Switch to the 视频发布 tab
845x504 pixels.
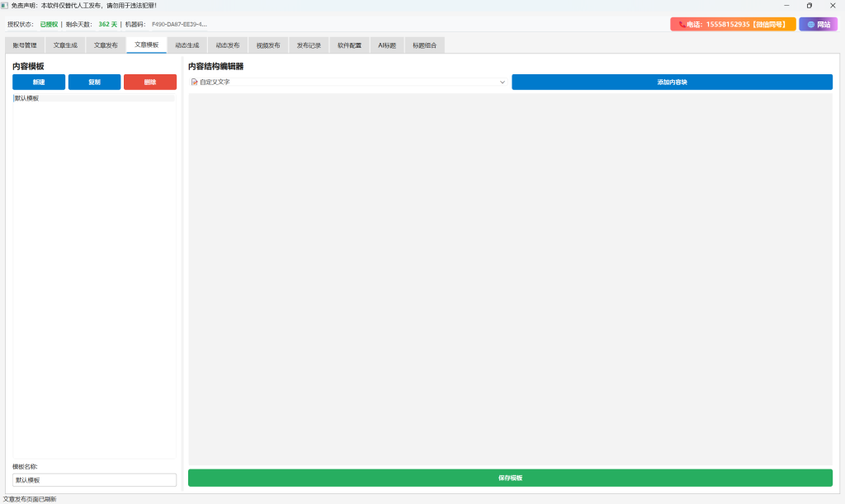268,45
